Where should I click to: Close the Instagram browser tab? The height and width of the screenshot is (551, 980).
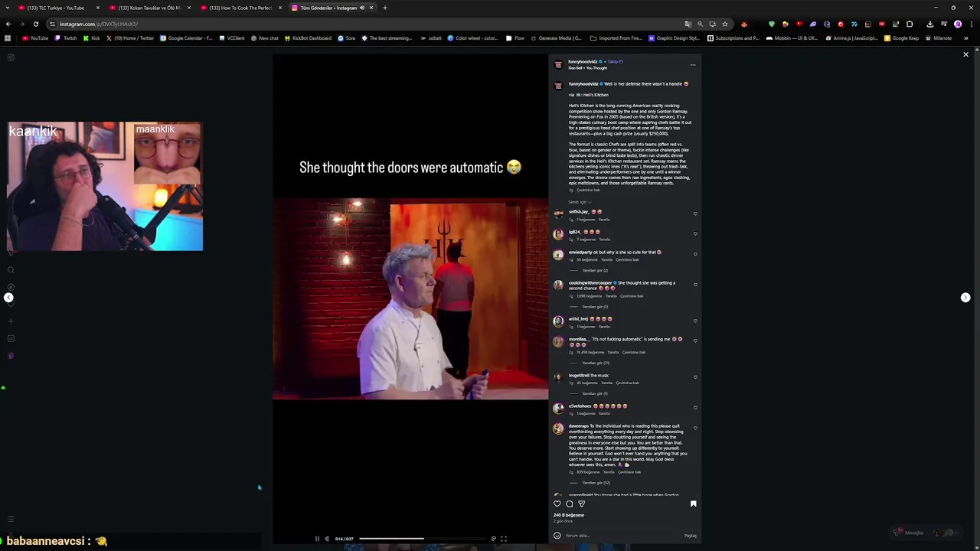coord(371,8)
